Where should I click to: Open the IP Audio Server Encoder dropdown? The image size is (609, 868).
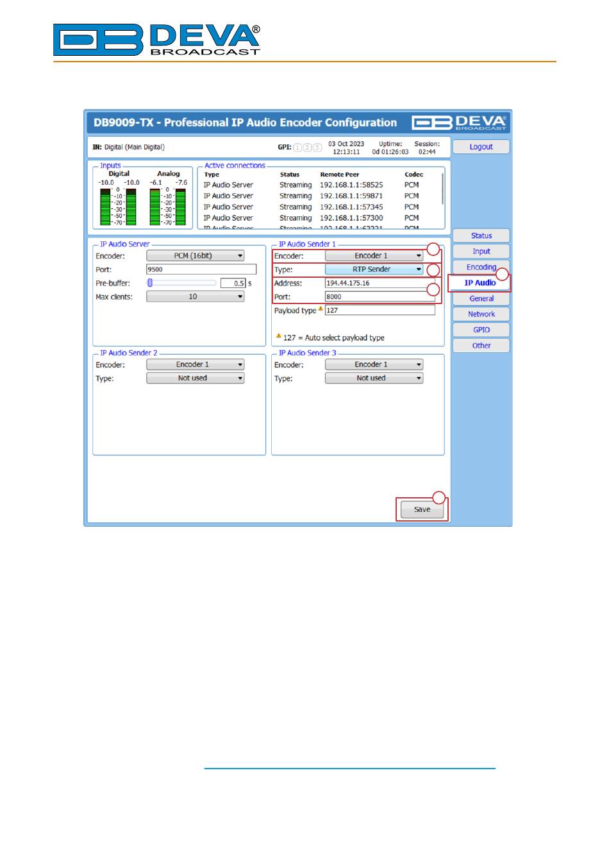tap(196, 255)
